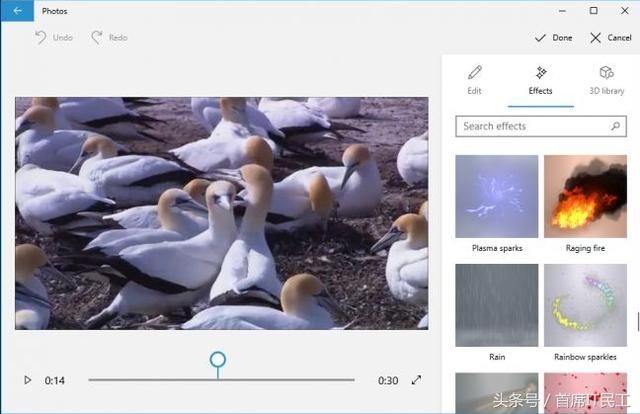Click the timeline playhead marker
This screenshot has height=414, width=640.
(217, 360)
